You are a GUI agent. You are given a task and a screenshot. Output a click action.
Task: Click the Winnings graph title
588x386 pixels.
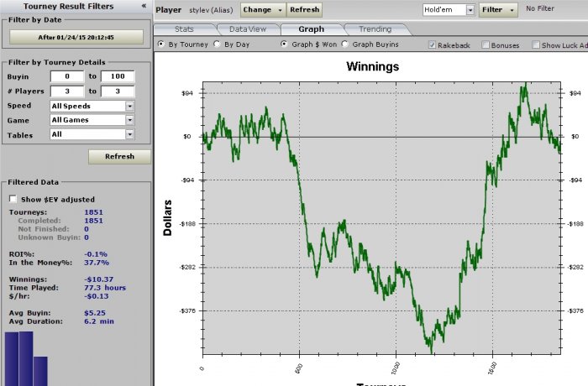coord(373,66)
